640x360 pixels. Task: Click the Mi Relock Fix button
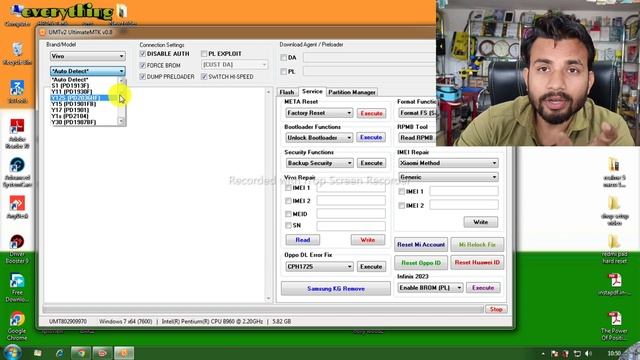coord(477,244)
